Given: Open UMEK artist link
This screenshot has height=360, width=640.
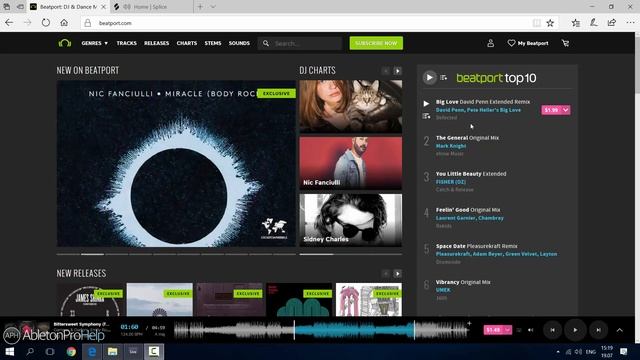Looking at the screenshot, I should 443,290.
